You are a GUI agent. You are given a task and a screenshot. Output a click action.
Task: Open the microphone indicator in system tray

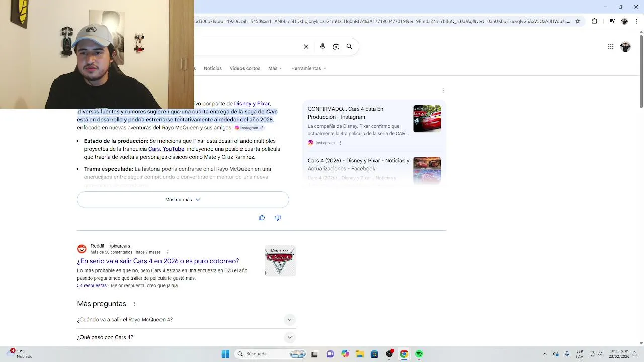pos(567,354)
